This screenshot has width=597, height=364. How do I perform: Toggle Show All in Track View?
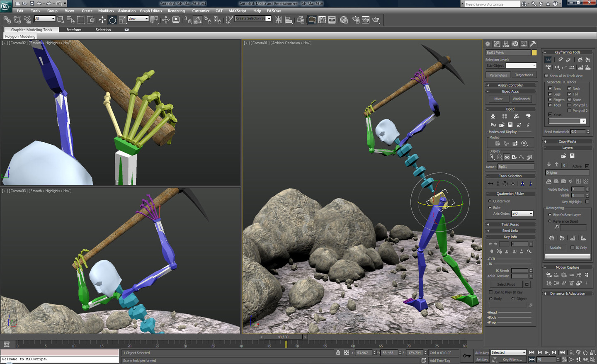(546, 76)
